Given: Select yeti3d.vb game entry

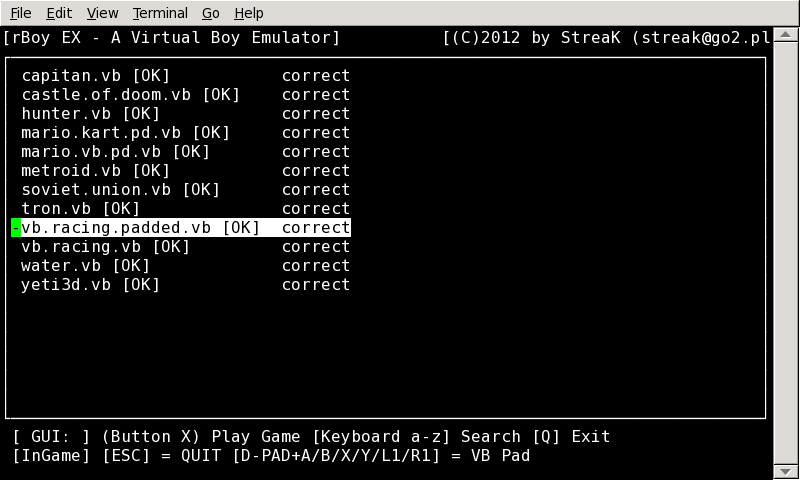Looking at the screenshot, I should click(x=186, y=285).
